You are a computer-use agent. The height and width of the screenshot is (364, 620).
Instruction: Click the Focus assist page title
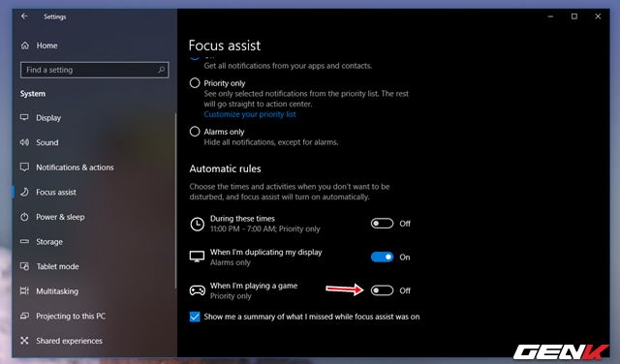coord(224,45)
